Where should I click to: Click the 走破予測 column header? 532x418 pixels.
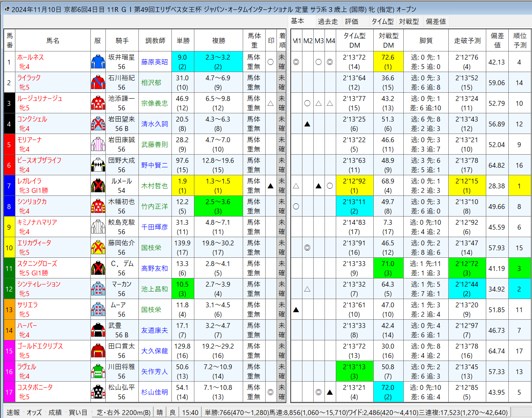coord(467,41)
